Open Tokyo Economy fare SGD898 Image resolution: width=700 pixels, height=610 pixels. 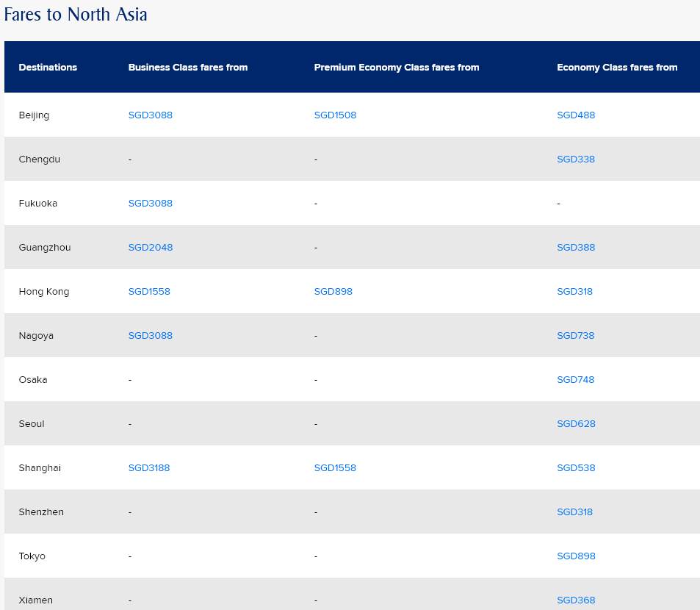click(x=576, y=556)
